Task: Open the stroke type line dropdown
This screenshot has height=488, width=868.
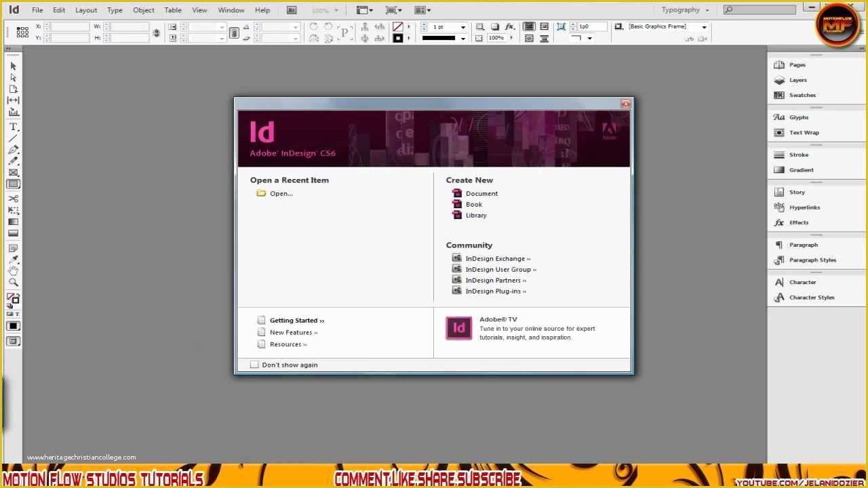Action: click(463, 38)
